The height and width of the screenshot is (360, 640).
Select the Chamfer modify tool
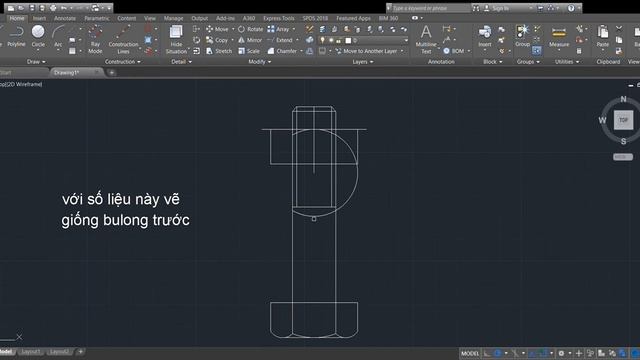(282, 51)
